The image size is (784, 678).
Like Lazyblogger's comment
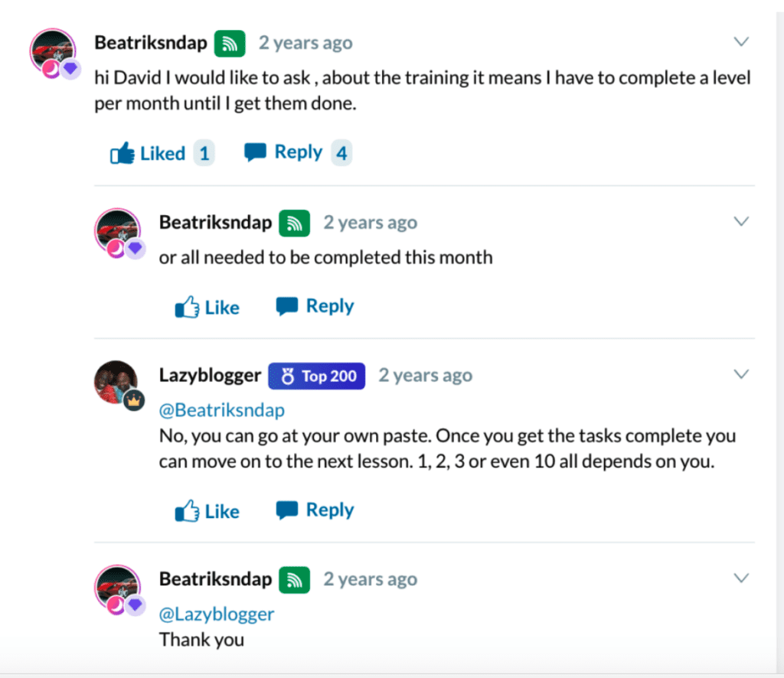(207, 510)
